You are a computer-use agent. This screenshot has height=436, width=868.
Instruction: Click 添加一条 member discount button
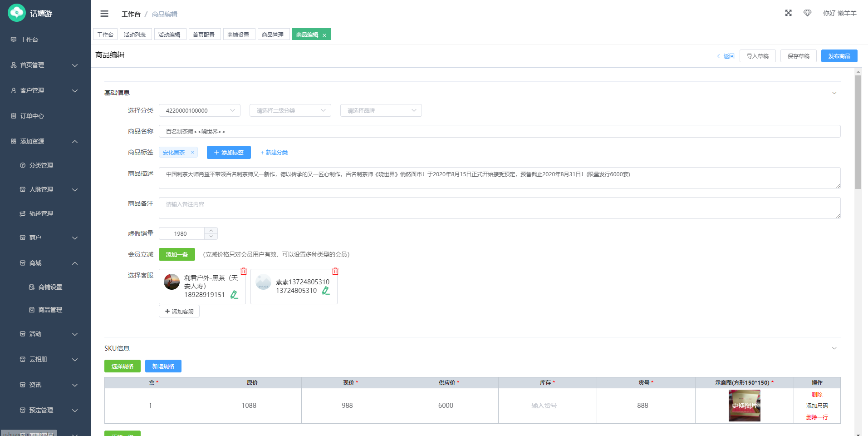pos(177,254)
